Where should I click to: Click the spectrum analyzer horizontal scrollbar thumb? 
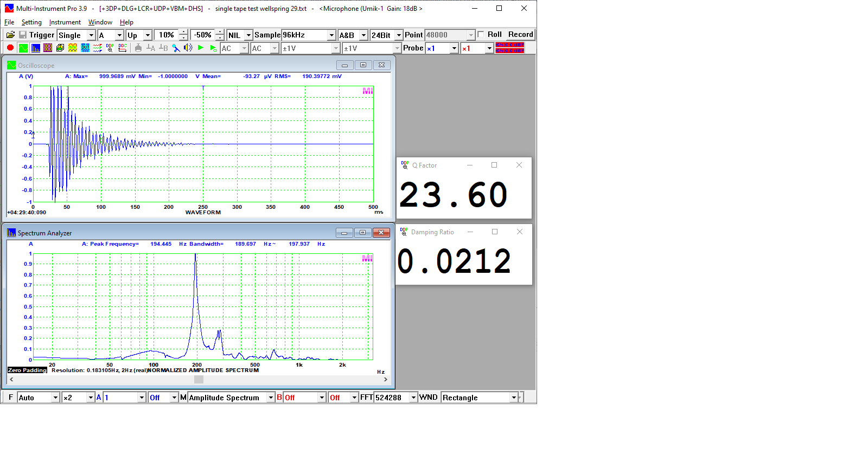[x=199, y=380]
